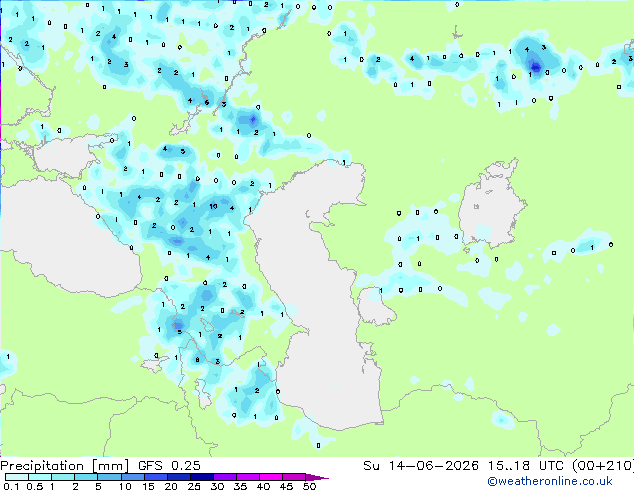Click the '50' legend scale label
Screen dimensions: 634x490
click(309, 486)
